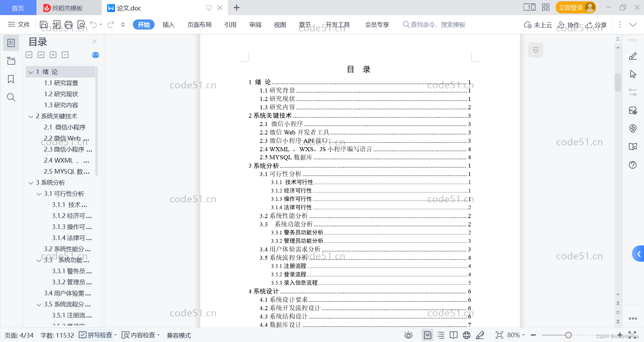Click the zoom slider handle
Screen dimensions: 644x342
tap(568, 335)
